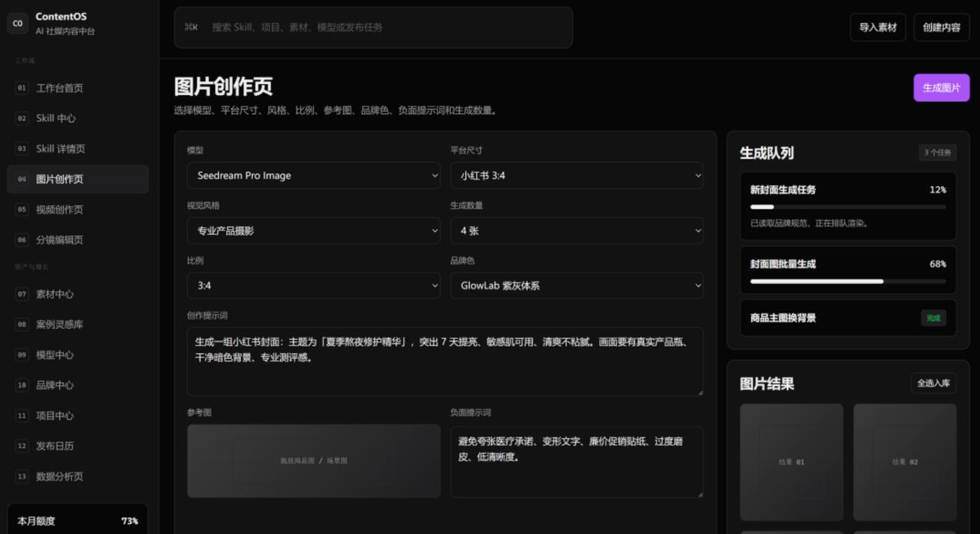The width and height of the screenshot is (980, 534).
Task: Click 全选入库 in 图片结果
Action: pos(933,383)
